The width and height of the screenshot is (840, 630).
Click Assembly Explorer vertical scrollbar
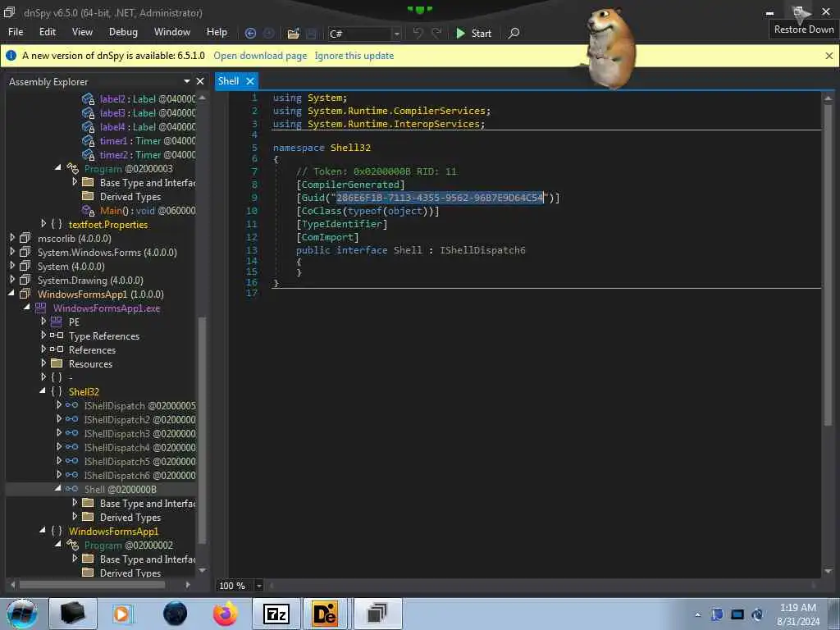click(202, 428)
